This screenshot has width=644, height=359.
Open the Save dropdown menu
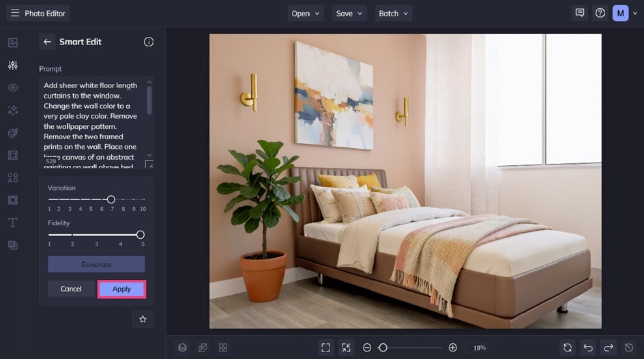point(349,13)
